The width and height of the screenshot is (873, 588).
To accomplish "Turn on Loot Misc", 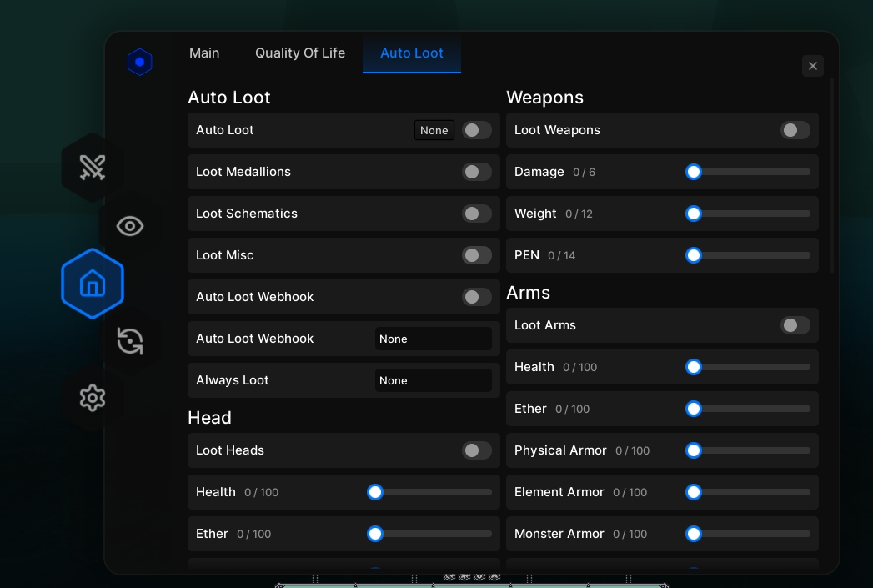I will tap(476, 255).
